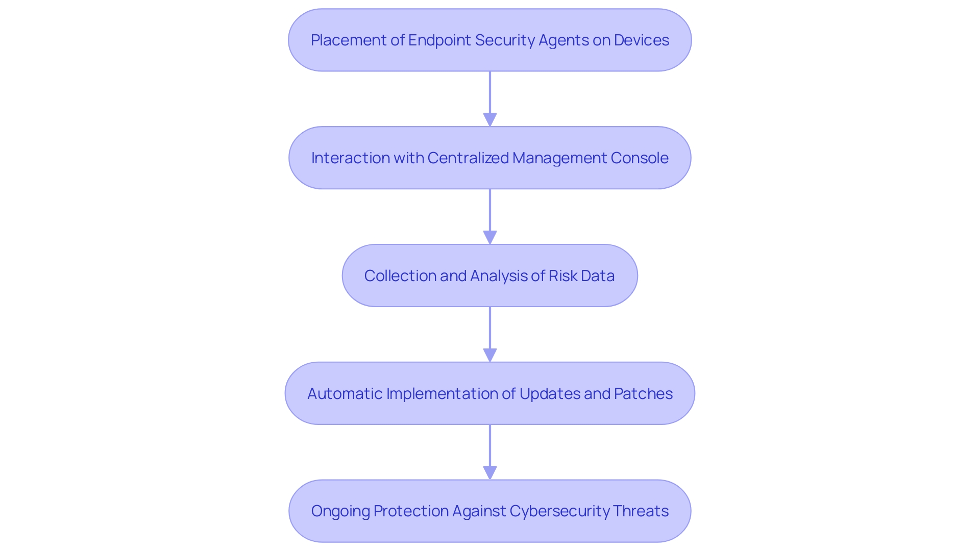Select the Automatic Implementation of Updates node

[490, 393]
